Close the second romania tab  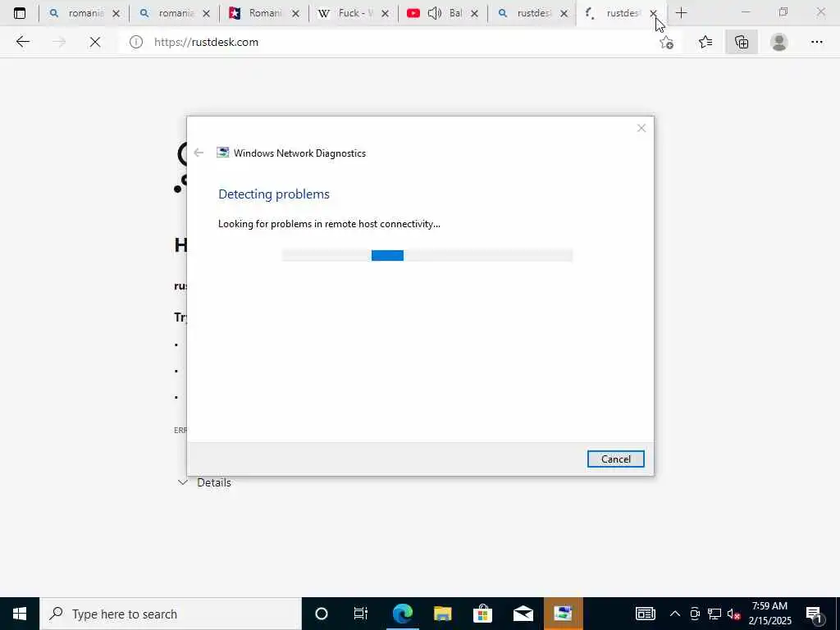click(206, 14)
